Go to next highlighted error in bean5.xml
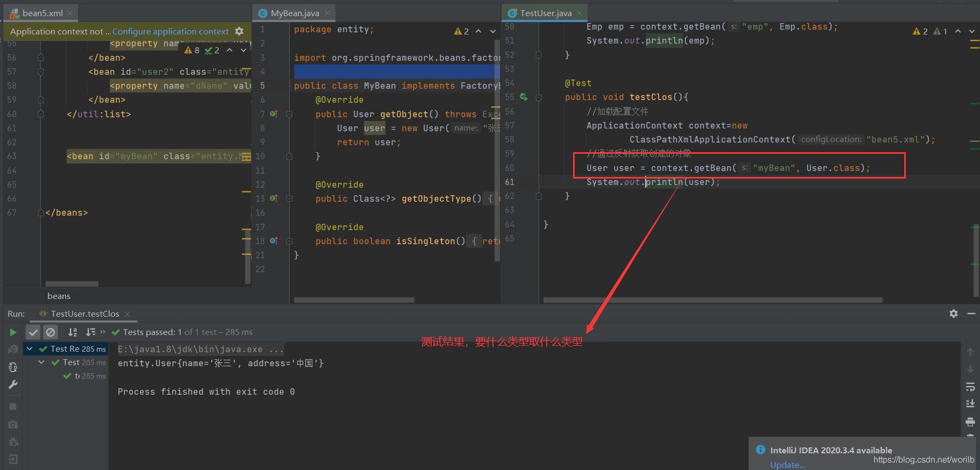The width and height of the screenshot is (980, 470). 244,50
